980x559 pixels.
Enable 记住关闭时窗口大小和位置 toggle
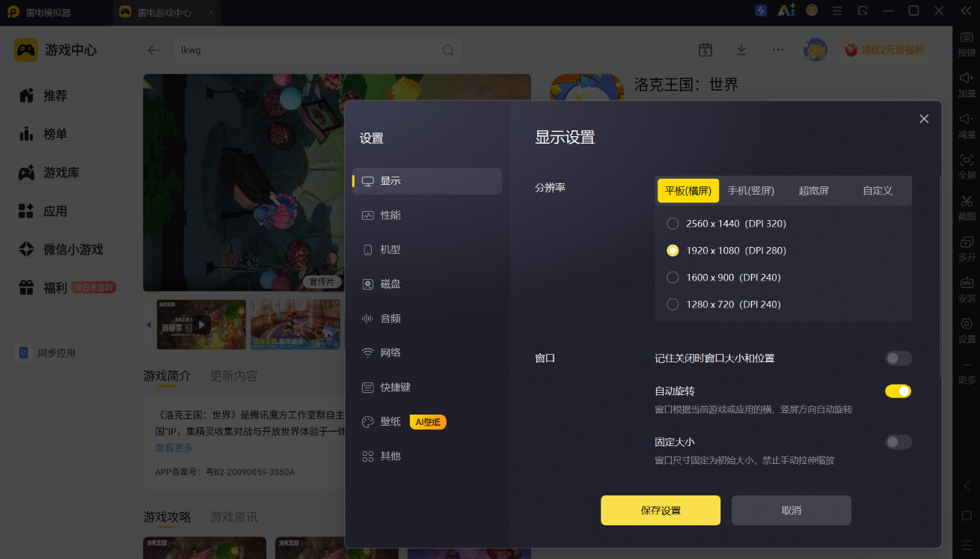click(898, 358)
